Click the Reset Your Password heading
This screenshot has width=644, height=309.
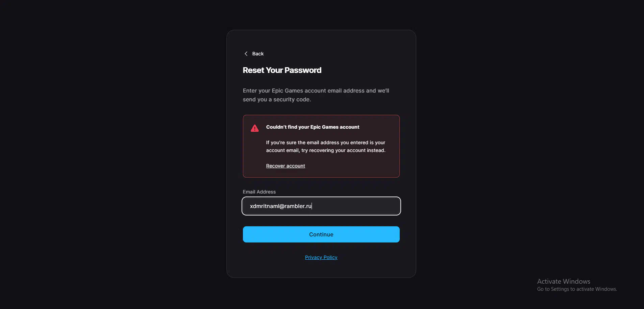(x=282, y=70)
